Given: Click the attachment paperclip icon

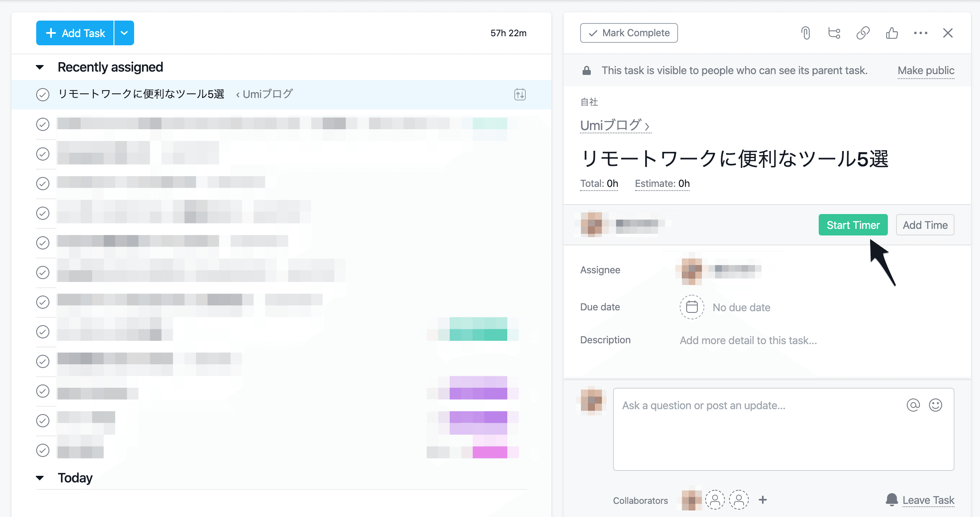Looking at the screenshot, I should (806, 33).
